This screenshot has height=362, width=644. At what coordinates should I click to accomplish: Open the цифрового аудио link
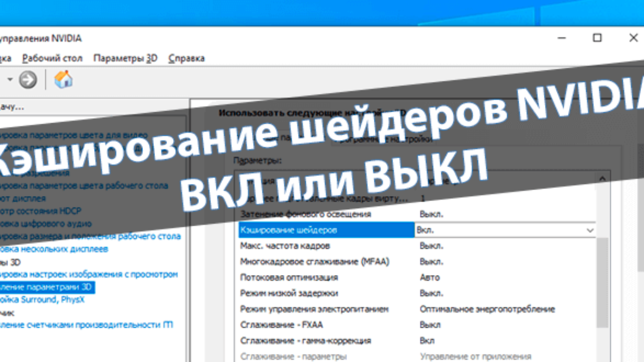coord(46,224)
